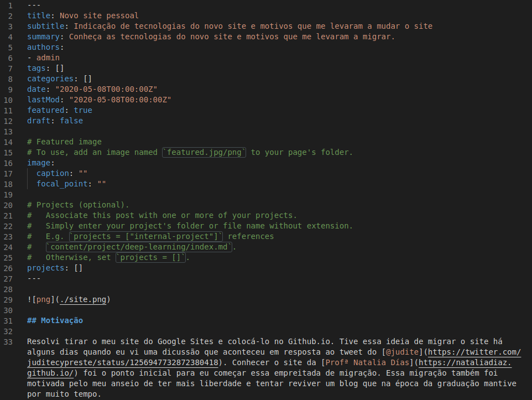Viewport: 532px width, 400px height.
Task: Click line number 33 in the gutter
Action: [8, 342]
